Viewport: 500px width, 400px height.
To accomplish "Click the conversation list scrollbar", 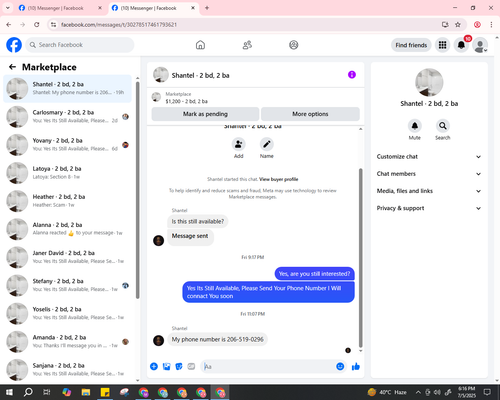I will 138,190.
